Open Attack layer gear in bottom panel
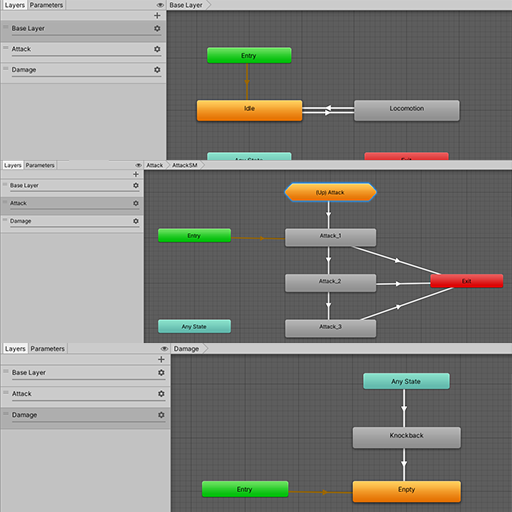 (161, 394)
